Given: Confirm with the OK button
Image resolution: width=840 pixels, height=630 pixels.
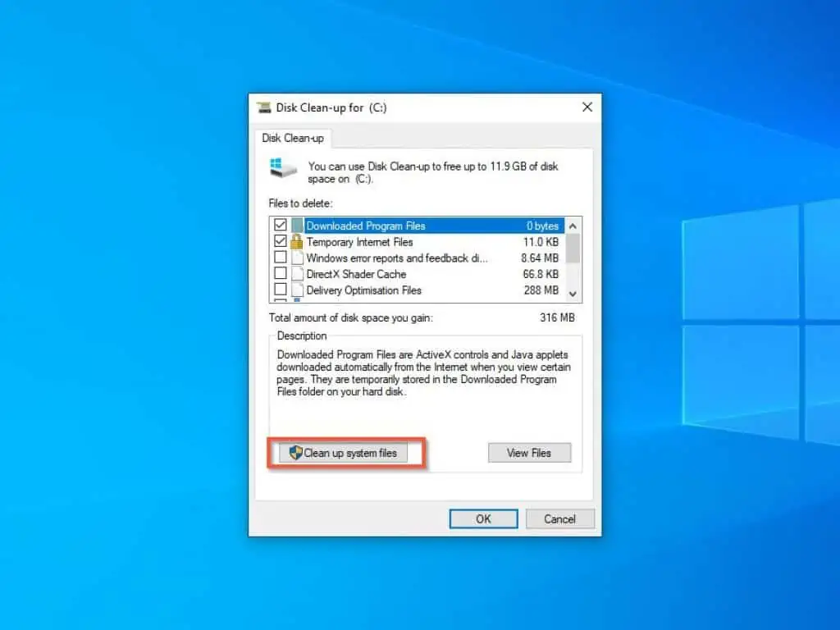Looking at the screenshot, I should [483, 519].
